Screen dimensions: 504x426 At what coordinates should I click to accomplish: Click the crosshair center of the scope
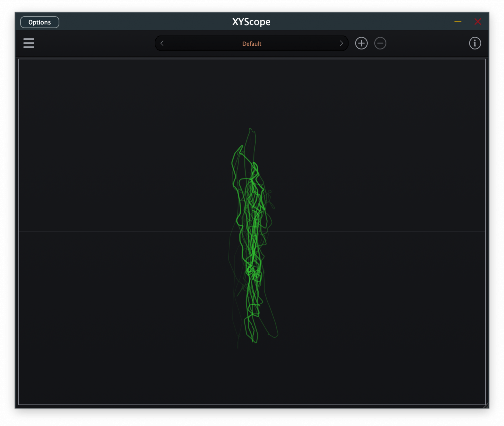coord(252,232)
